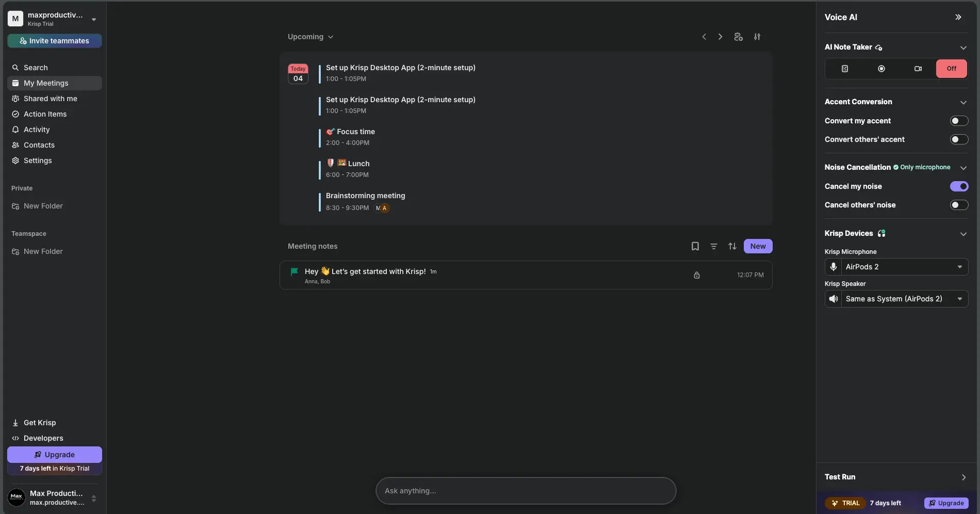Click the headset icon next to Krisp Devices

[881, 233]
